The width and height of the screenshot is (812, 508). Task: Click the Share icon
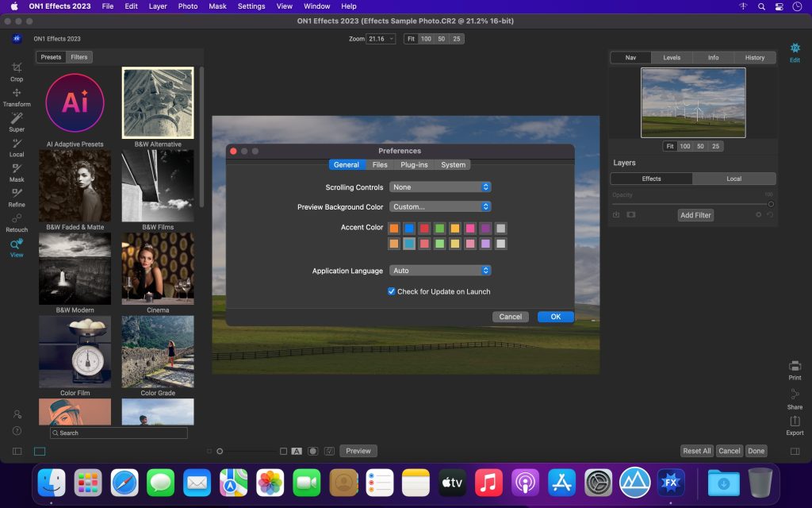coord(795,398)
